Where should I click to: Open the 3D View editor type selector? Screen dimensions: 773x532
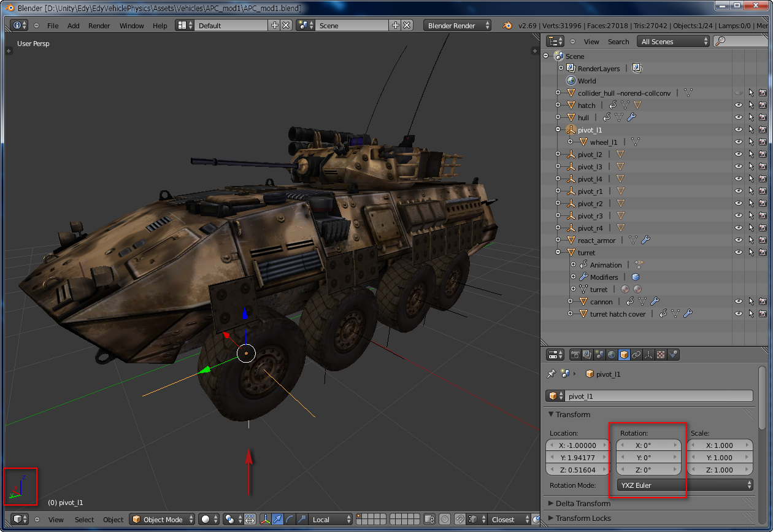tap(20, 520)
